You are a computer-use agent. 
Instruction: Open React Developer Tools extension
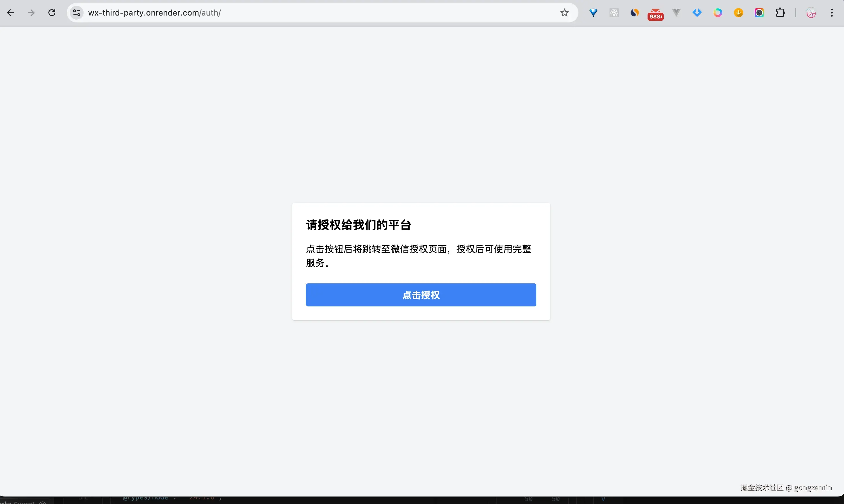click(614, 13)
